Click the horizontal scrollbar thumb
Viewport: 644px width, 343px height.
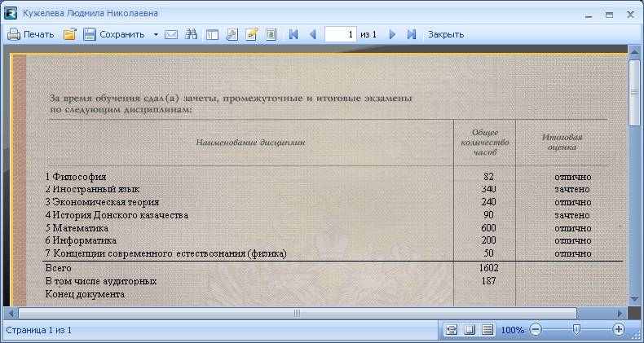coord(298,314)
